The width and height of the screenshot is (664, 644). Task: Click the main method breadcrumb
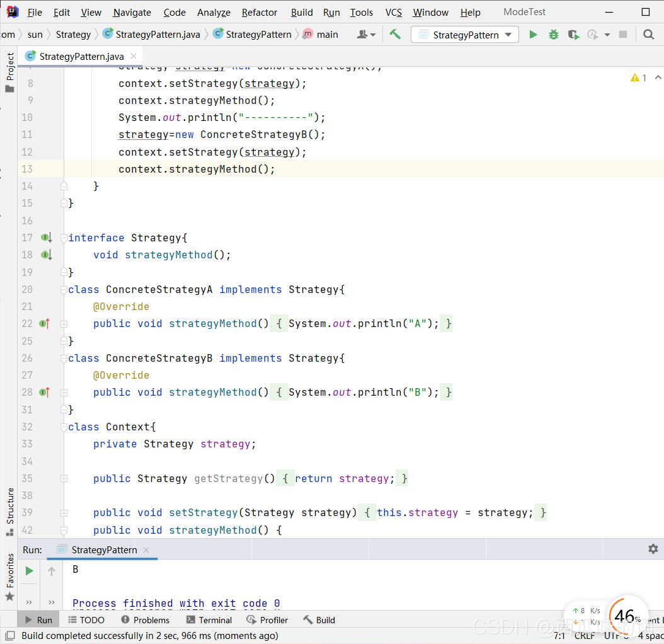click(x=321, y=34)
